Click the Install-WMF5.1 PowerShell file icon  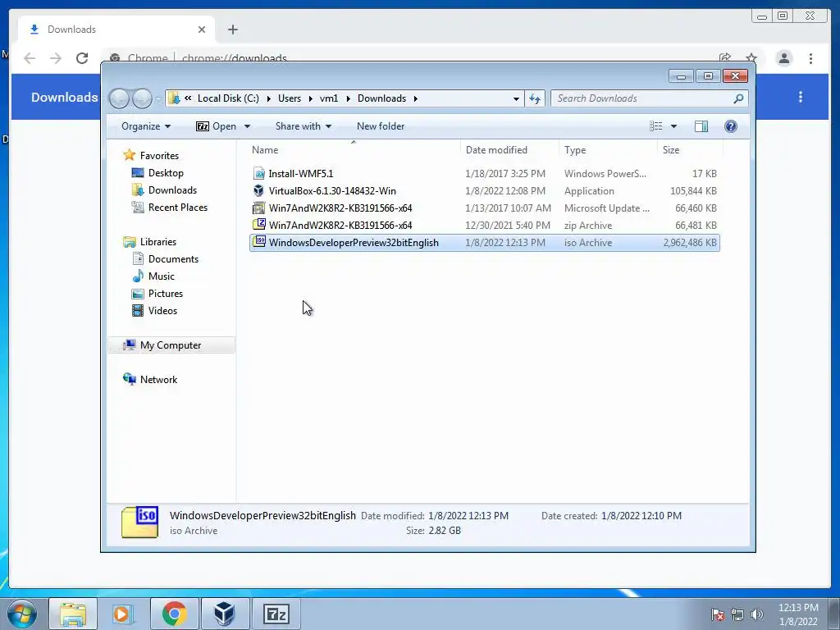click(258, 174)
